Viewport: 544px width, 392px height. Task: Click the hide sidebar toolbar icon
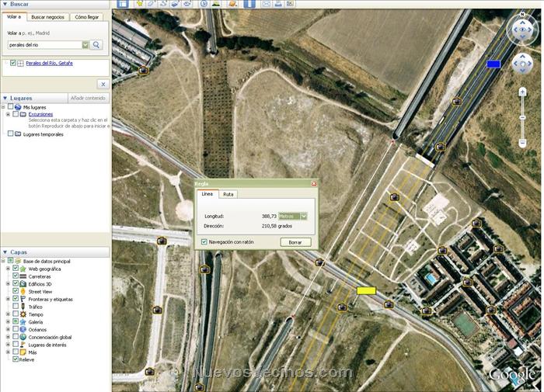122,4
